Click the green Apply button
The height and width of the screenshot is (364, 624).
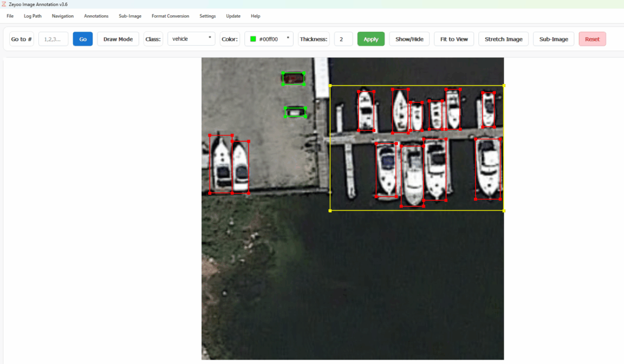click(x=371, y=39)
